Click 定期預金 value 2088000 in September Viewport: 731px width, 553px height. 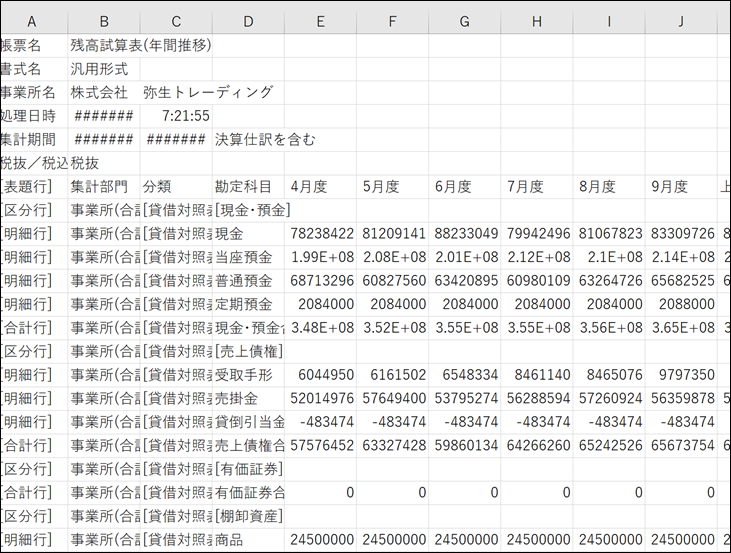tap(681, 304)
